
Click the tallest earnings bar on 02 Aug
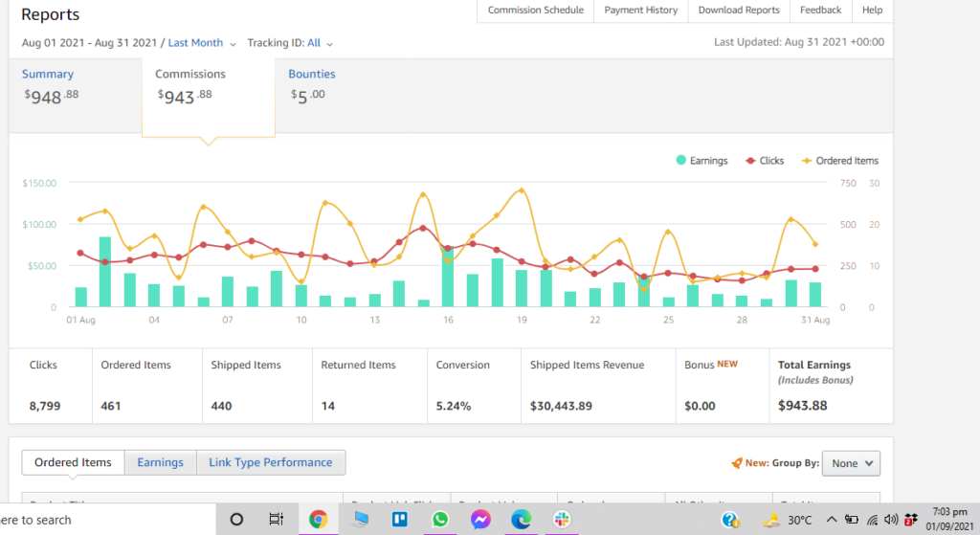(105, 272)
